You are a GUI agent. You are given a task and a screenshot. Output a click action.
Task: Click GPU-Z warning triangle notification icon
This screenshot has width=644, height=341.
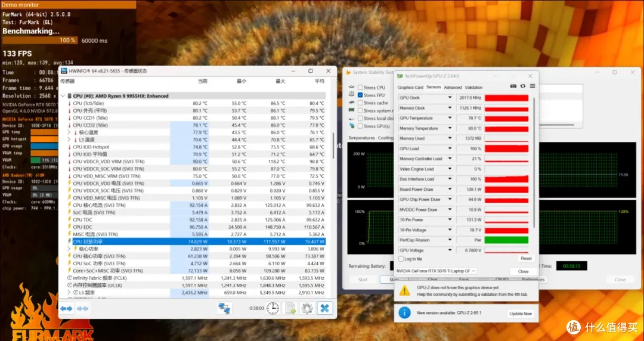click(x=404, y=290)
